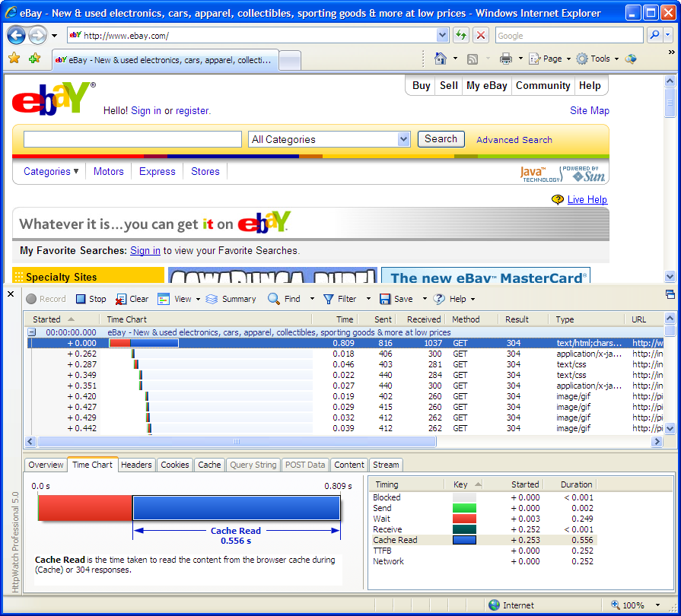The width and height of the screenshot is (681, 616).
Task: Refresh the page in Internet Explorer
Action: tap(461, 35)
